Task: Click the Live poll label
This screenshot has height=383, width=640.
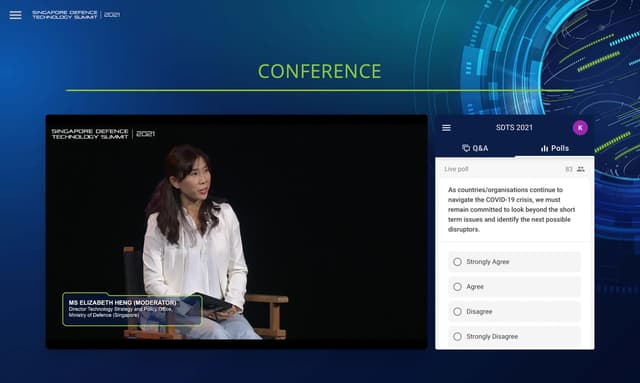Action: (x=456, y=169)
